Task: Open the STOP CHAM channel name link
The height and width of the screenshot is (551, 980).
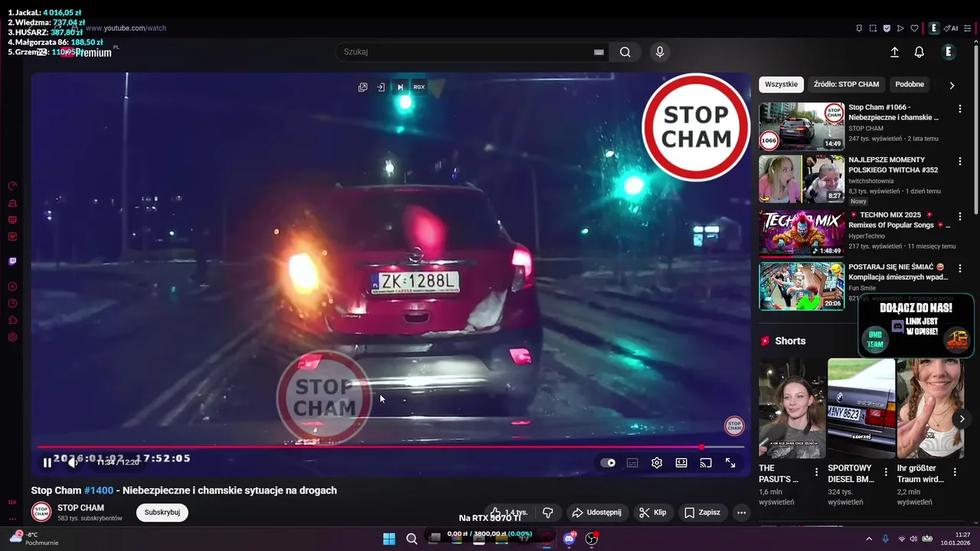Action: pos(80,508)
